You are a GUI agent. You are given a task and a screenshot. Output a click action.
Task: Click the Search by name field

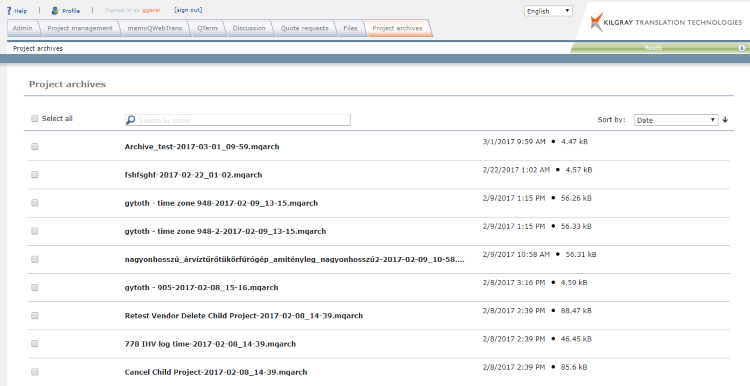pos(238,120)
